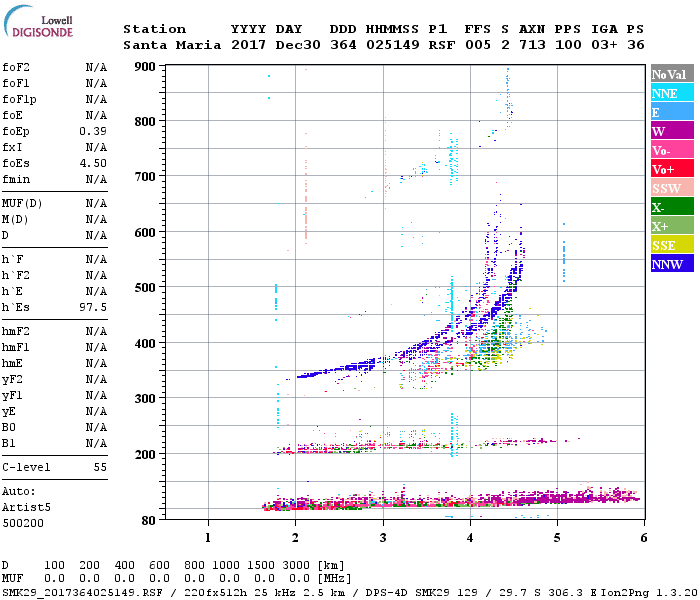Click the date value Dec30
This screenshot has width=700, height=600.
298,45
